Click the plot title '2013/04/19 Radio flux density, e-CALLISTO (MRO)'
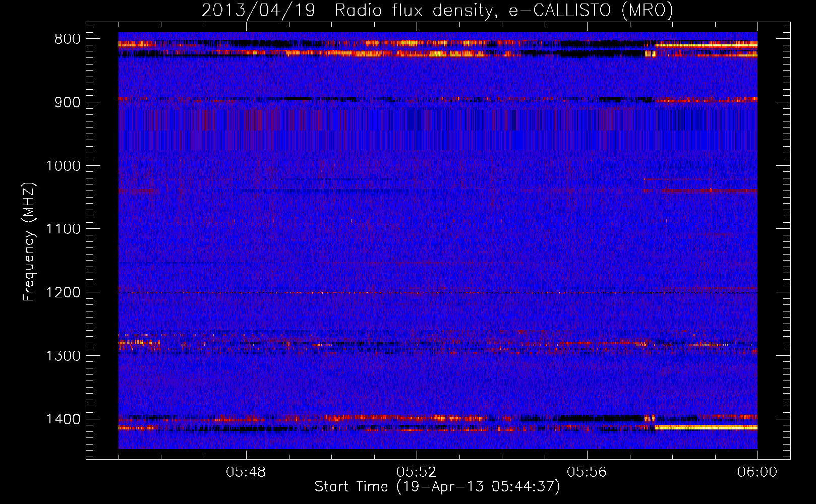The width and height of the screenshot is (816, 504). pyautogui.click(x=437, y=11)
